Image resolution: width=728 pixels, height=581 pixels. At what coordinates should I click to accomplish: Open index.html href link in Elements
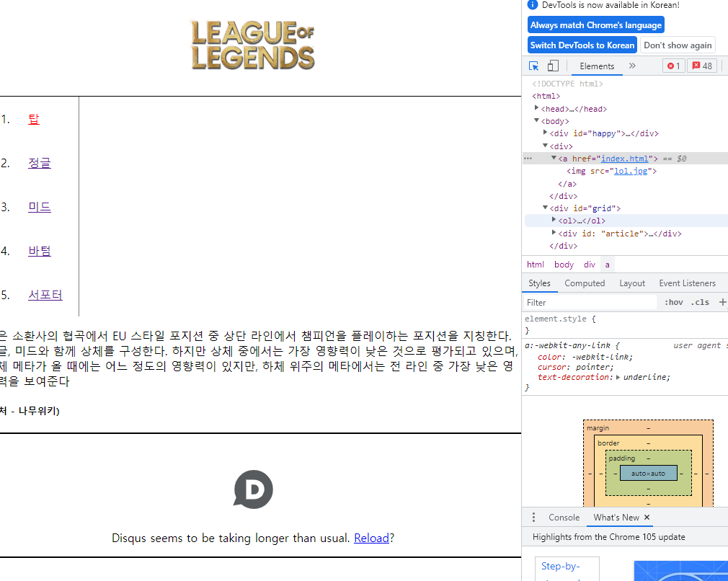(624, 159)
